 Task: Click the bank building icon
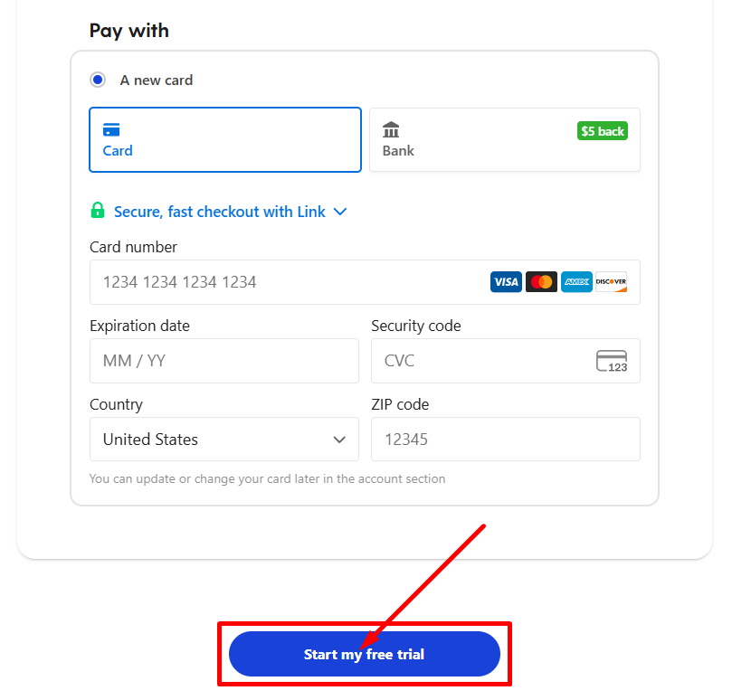pyautogui.click(x=391, y=129)
